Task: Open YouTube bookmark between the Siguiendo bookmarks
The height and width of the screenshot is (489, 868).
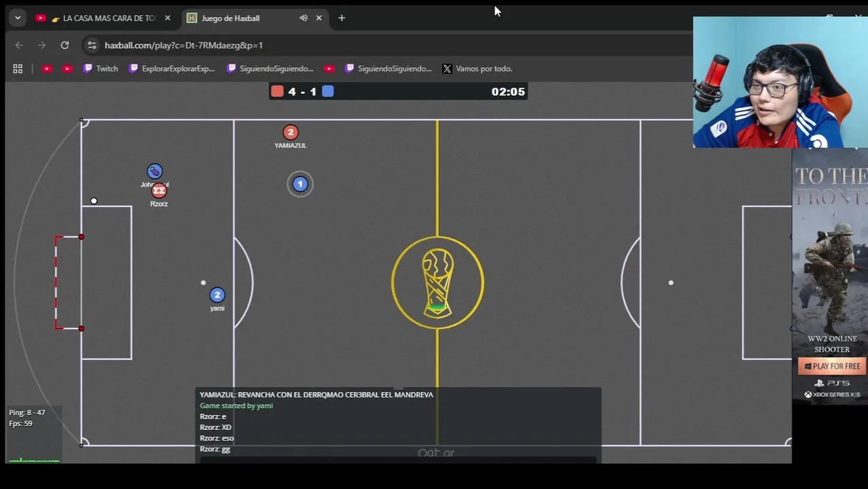Action: [x=329, y=69]
